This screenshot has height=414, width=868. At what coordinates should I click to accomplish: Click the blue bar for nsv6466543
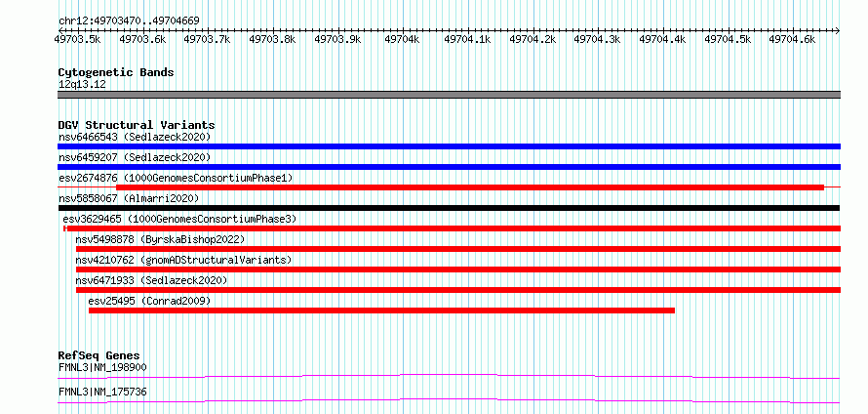tap(449, 146)
